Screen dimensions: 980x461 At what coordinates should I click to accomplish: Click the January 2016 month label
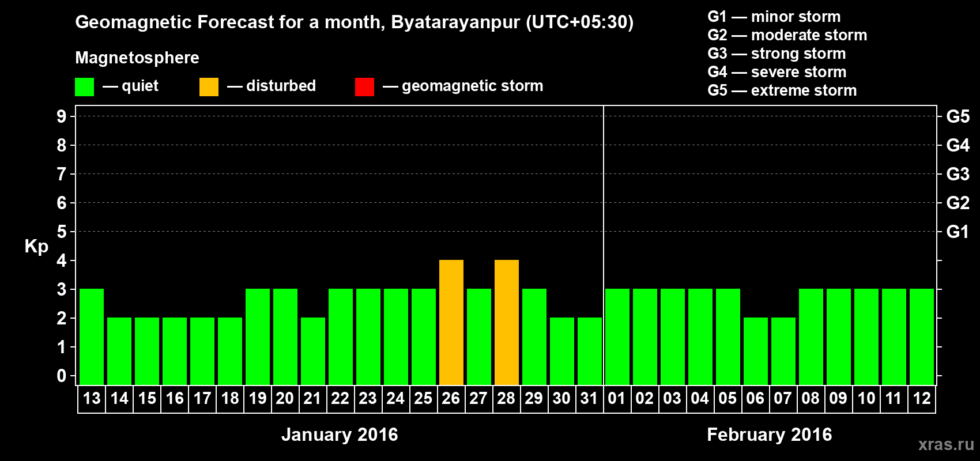point(340,434)
